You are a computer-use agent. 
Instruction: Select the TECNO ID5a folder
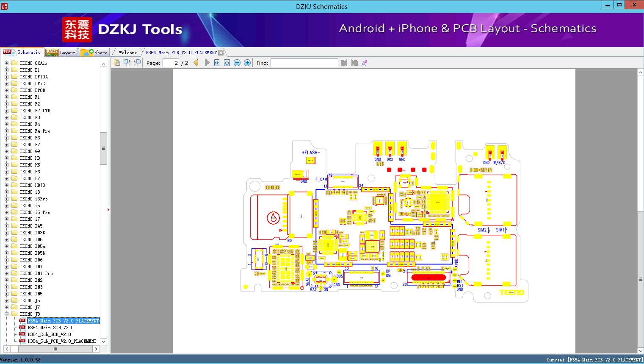click(x=32, y=246)
